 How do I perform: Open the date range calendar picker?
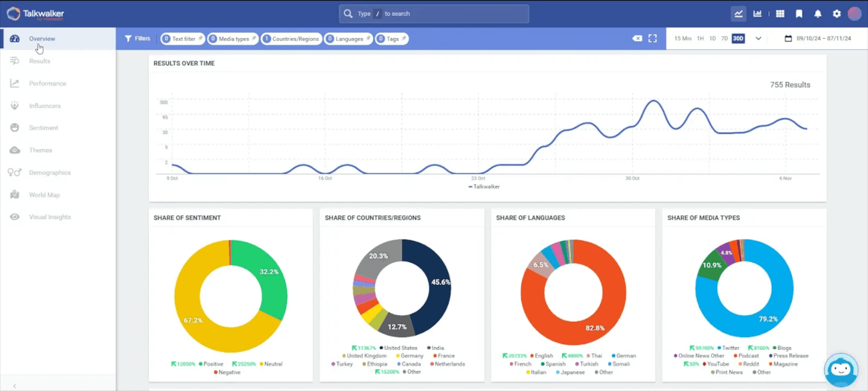coord(789,39)
